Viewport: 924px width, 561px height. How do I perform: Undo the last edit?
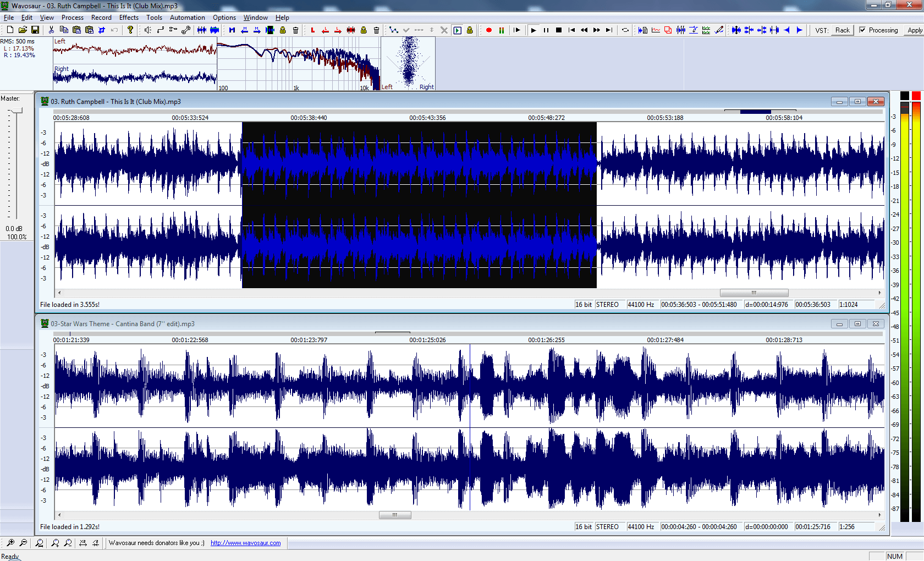(114, 30)
